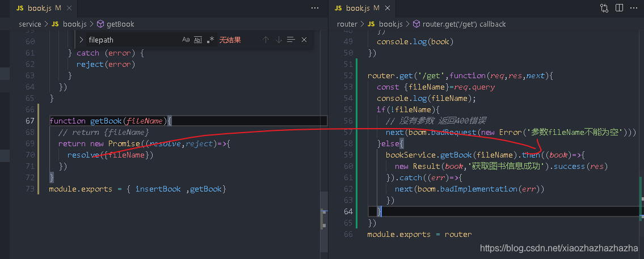This screenshot has height=259, width=644.
Task: Click line number 57 in right editor
Action: pyautogui.click(x=348, y=132)
